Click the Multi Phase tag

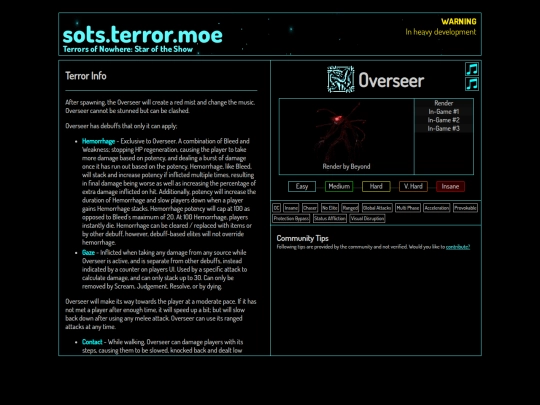[x=408, y=208]
